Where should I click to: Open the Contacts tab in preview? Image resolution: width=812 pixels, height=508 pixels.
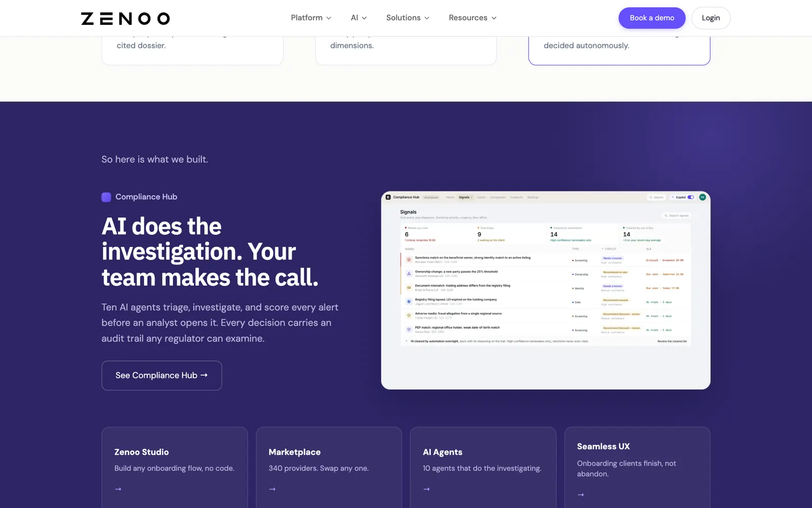pyautogui.click(x=517, y=197)
